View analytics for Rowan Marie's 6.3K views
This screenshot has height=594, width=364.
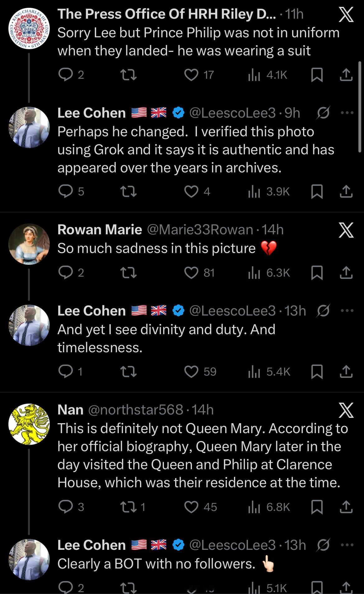(x=269, y=273)
